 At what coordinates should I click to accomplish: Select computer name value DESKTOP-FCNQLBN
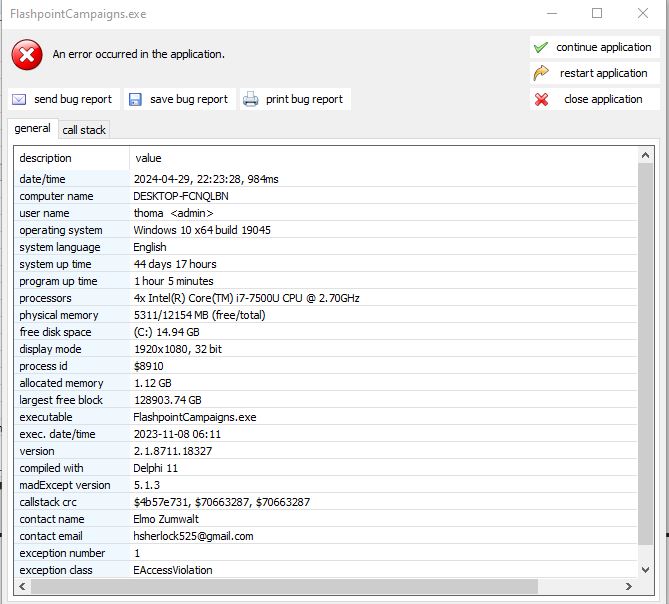tap(181, 196)
